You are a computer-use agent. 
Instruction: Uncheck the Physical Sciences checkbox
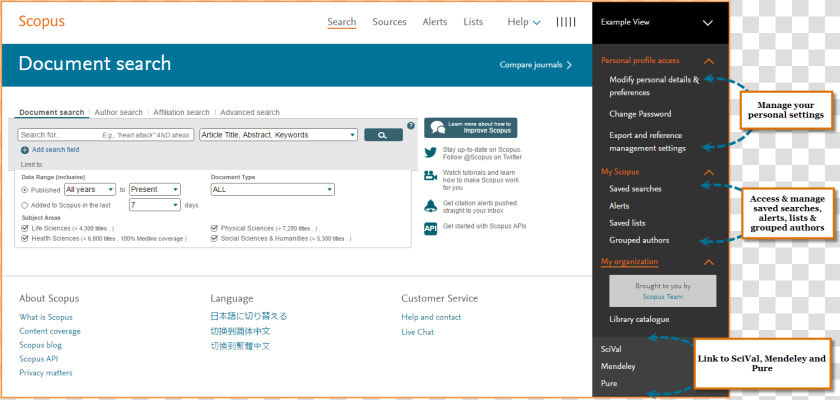coord(214,228)
